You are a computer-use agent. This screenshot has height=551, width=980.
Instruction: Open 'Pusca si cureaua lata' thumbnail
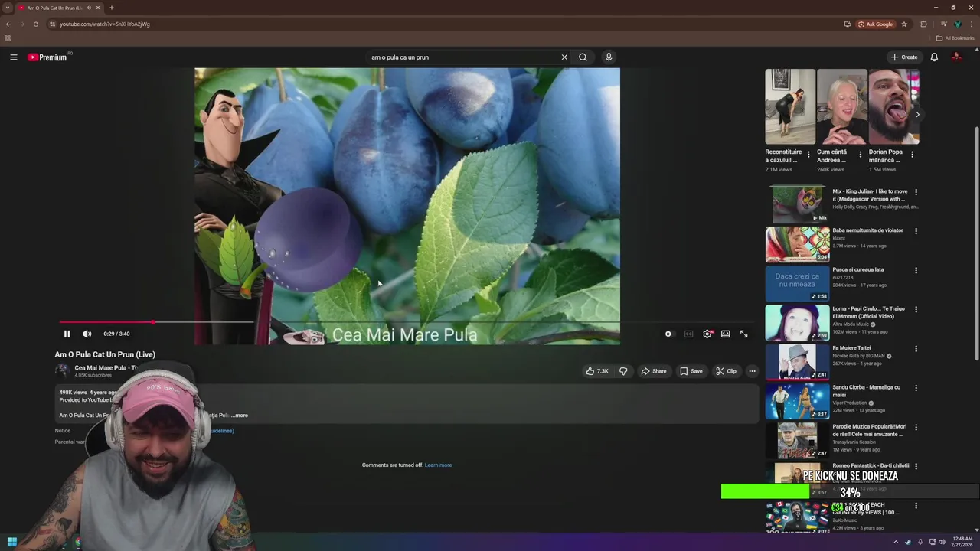point(797,283)
